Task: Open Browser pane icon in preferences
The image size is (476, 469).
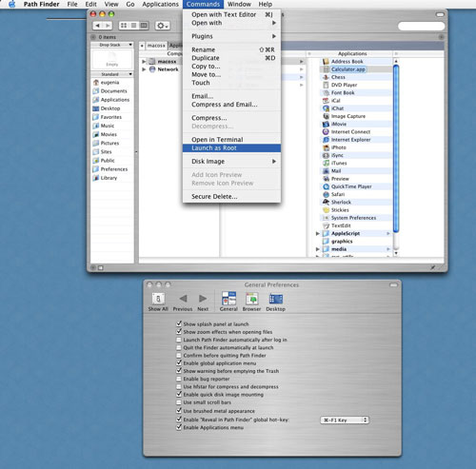Action: tap(251, 302)
